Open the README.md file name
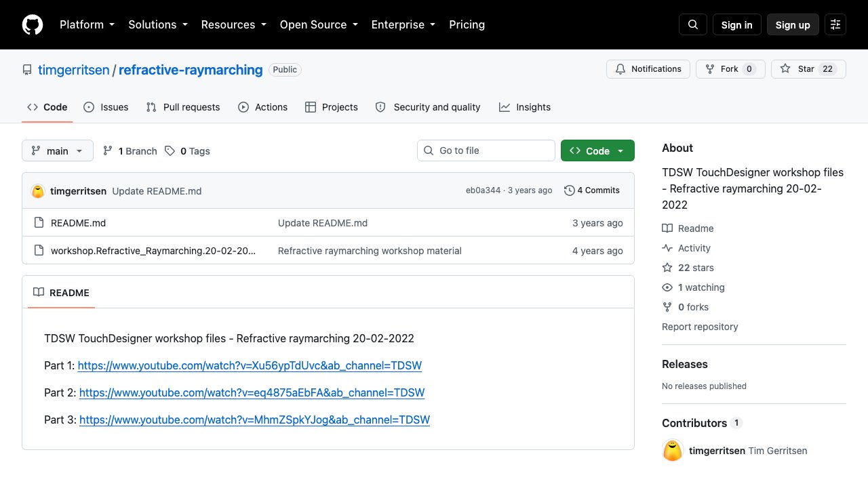868x488 pixels. [x=78, y=223]
